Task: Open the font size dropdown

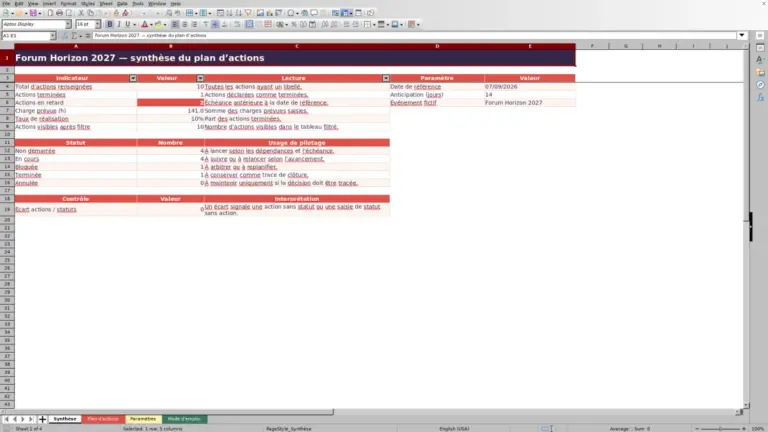Action: (97, 24)
